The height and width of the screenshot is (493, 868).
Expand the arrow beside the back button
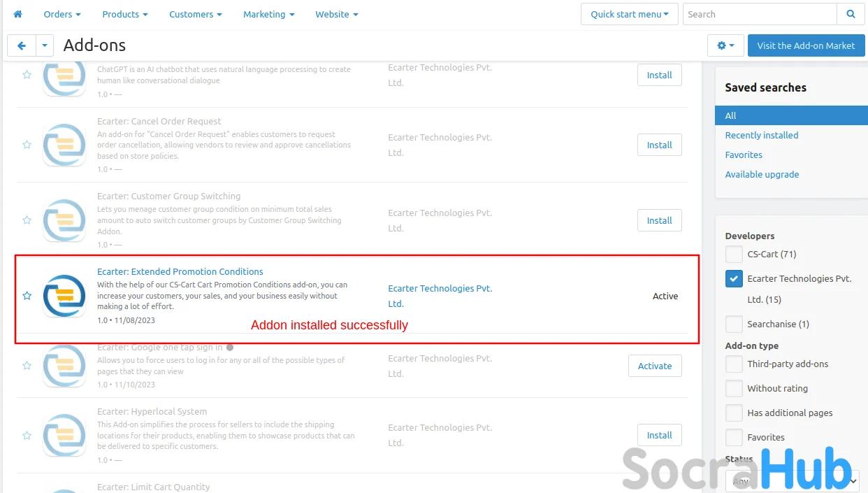point(45,45)
